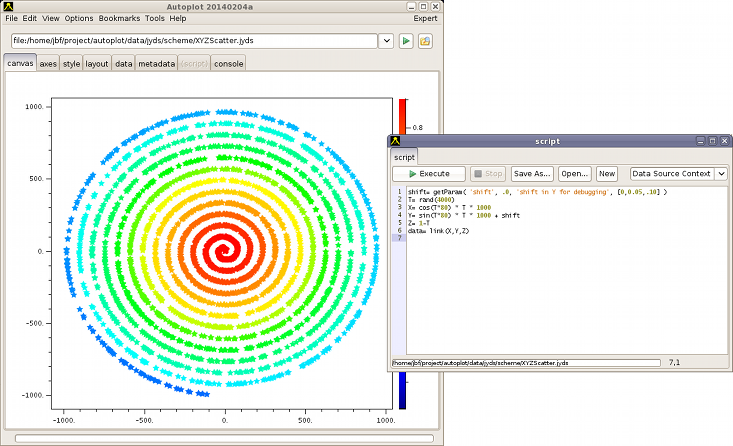Select the metadata tab
The height and width of the screenshot is (446, 733).
point(157,64)
